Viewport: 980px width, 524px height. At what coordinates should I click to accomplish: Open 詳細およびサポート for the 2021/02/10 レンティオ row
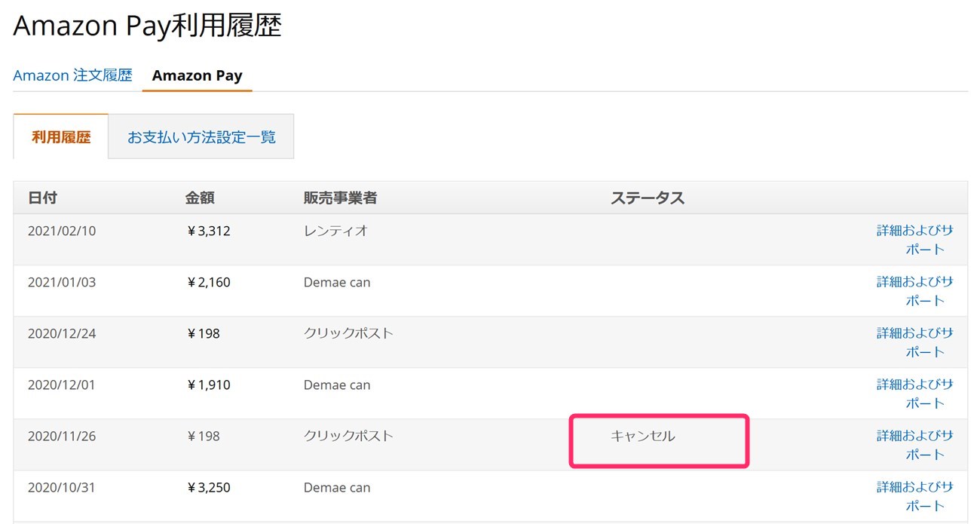pos(914,240)
